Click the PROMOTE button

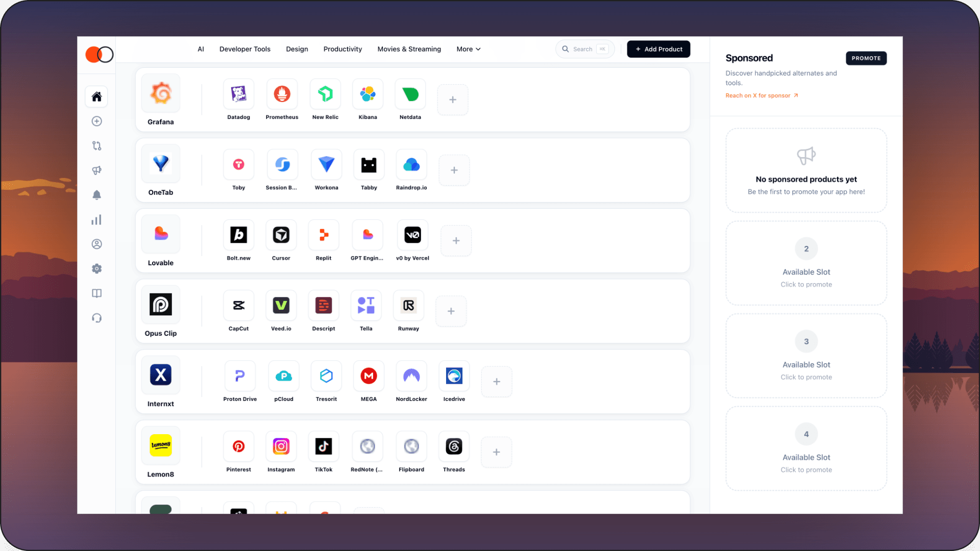(x=866, y=58)
